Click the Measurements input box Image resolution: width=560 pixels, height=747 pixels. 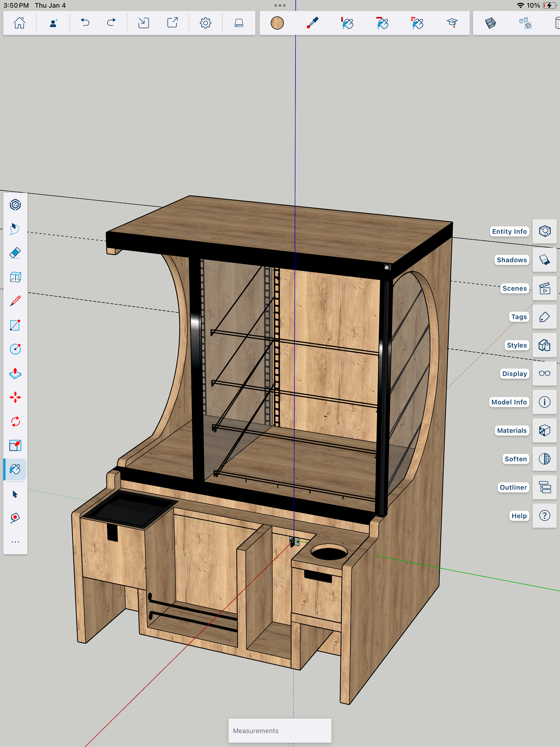[280, 730]
